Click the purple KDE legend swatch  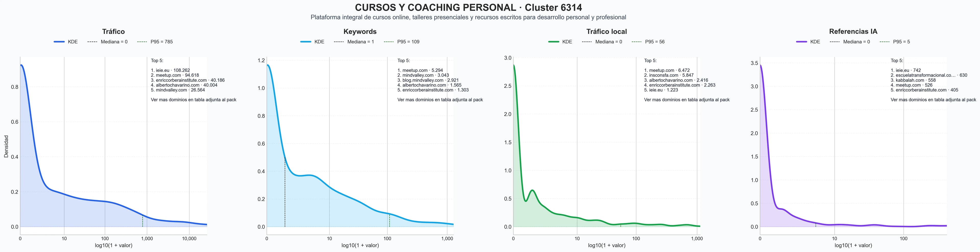[x=802, y=42]
